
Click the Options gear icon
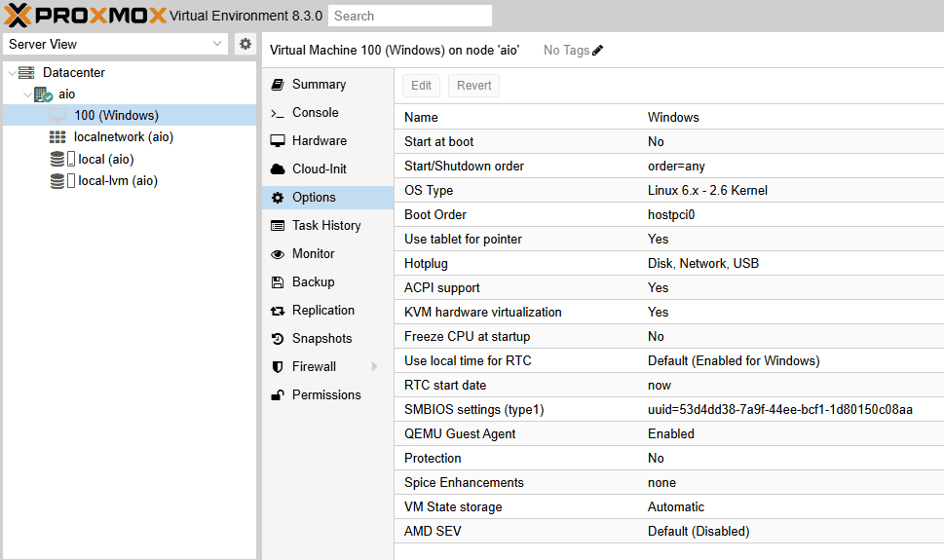278,198
